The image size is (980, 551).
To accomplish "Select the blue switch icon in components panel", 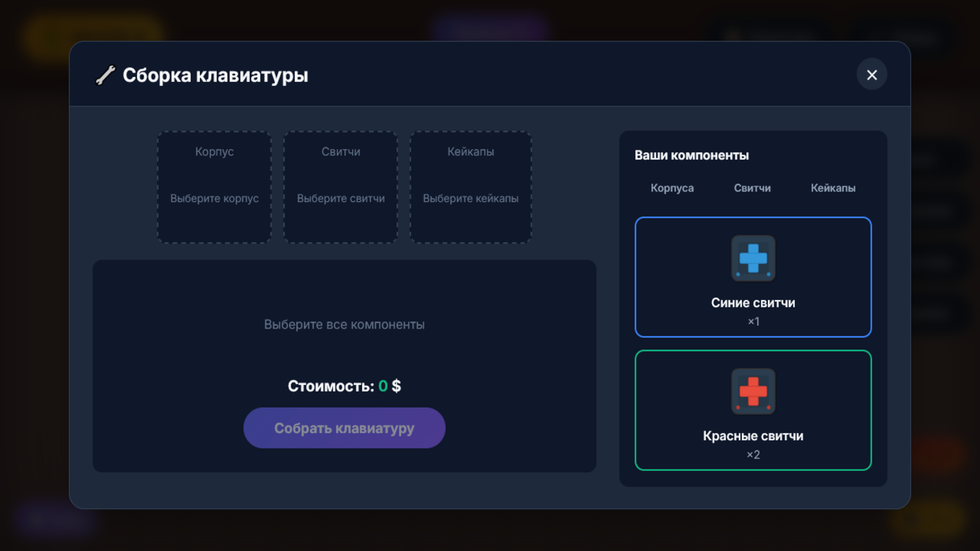I will tap(753, 259).
